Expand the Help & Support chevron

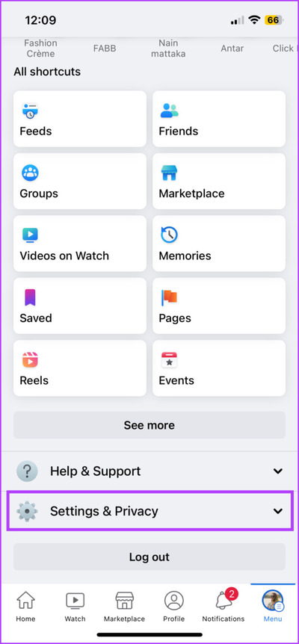point(278,471)
